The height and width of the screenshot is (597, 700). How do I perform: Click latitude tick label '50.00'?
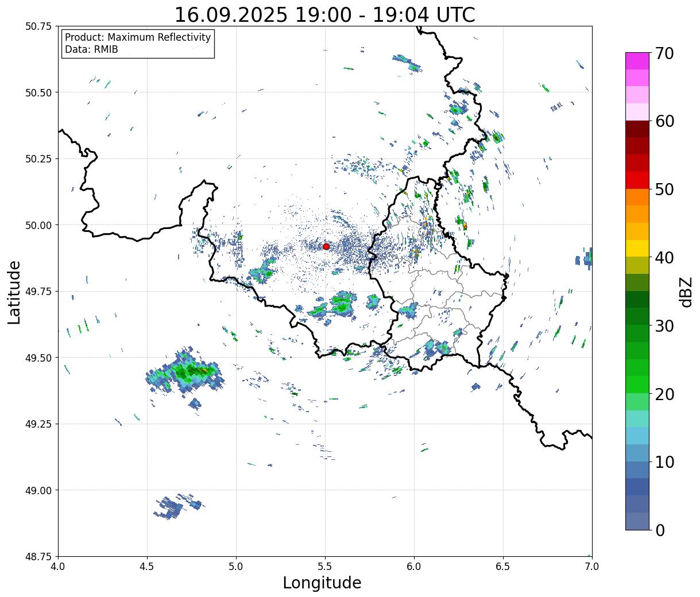[38, 225]
